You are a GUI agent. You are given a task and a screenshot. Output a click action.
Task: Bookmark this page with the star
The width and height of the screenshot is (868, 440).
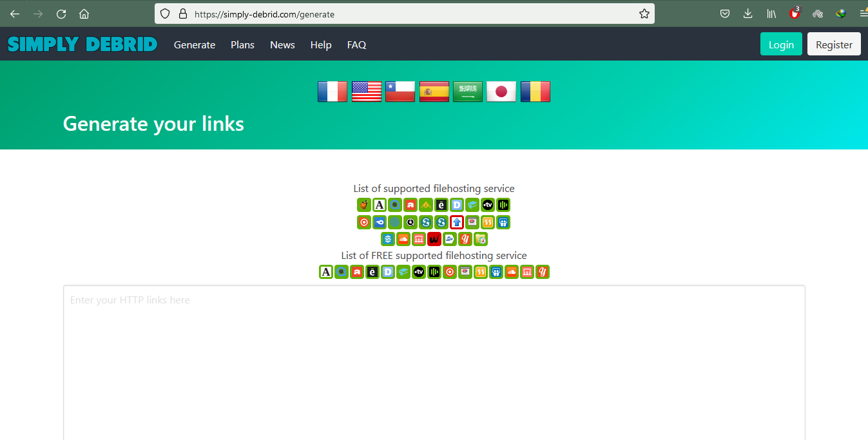644,14
